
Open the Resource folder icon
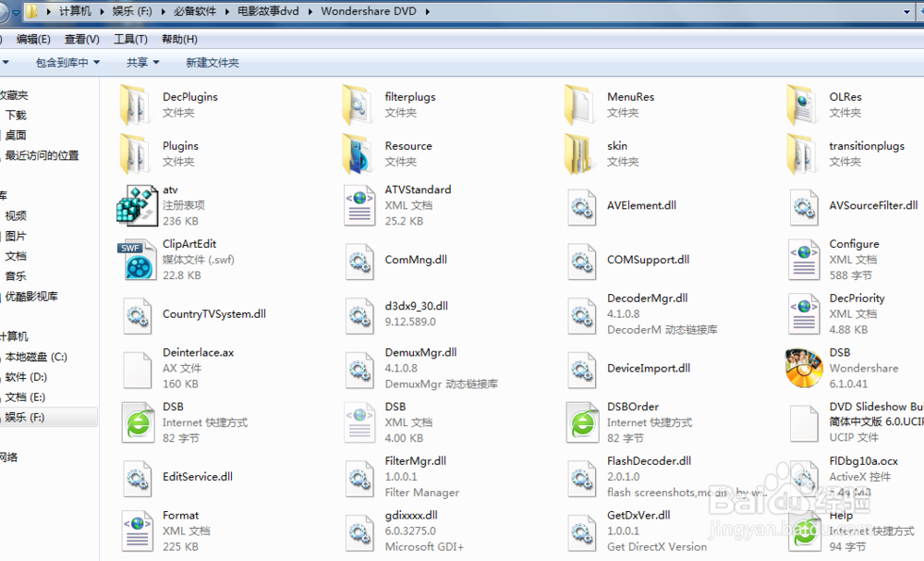click(357, 154)
